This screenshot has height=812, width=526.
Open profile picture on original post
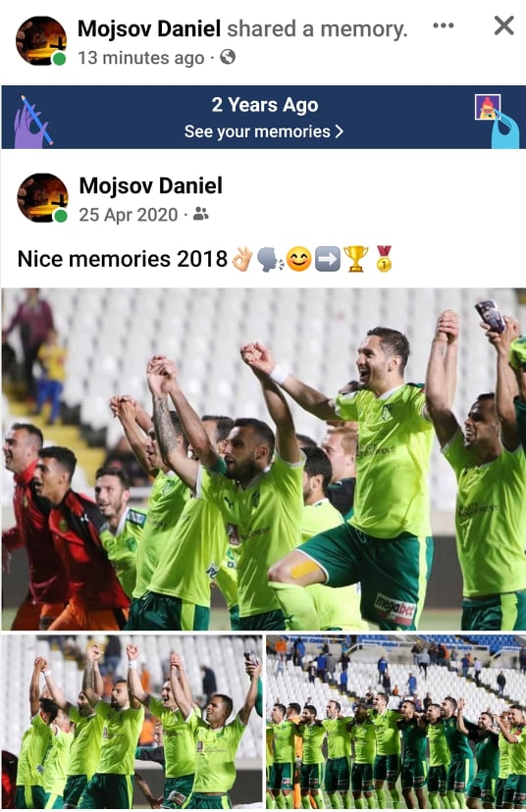[42, 198]
